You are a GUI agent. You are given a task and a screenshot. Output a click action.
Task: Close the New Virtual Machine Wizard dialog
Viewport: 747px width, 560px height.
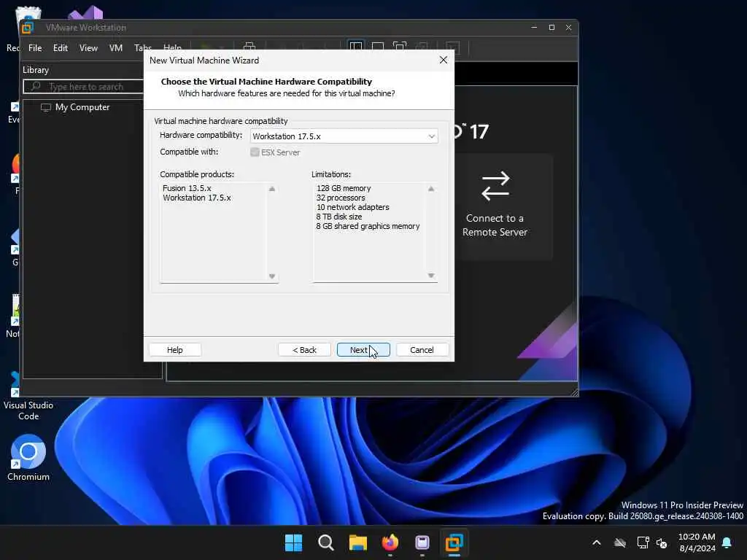(444, 60)
